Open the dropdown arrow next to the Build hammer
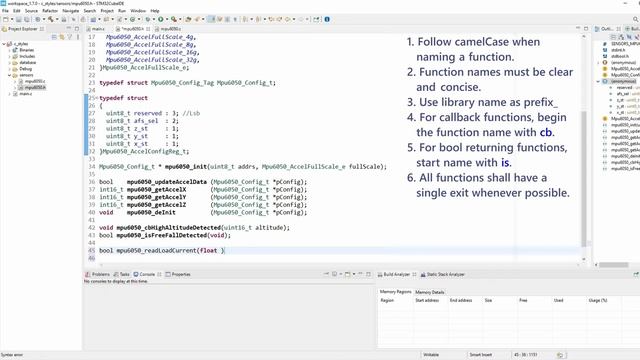Image resolution: width=640 pixels, height=360 pixels. coord(56,19)
